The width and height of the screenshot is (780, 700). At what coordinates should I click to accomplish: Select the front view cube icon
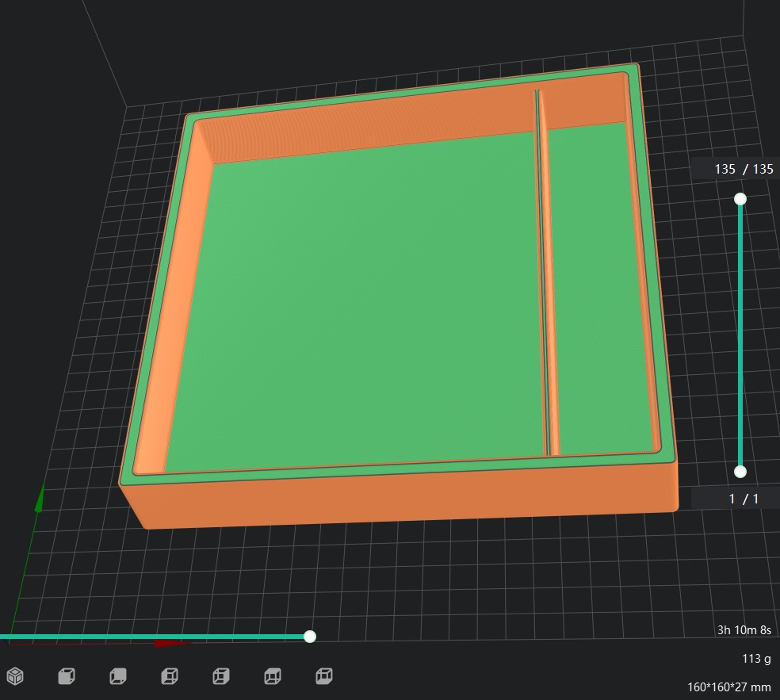[x=168, y=676]
